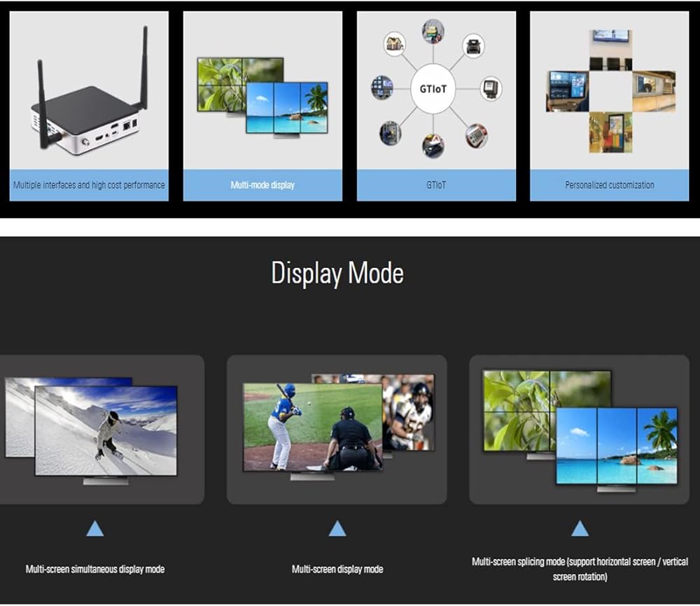Open 'Personalized customization' caption bar
The height and width of the screenshot is (606, 700).
point(609,185)
